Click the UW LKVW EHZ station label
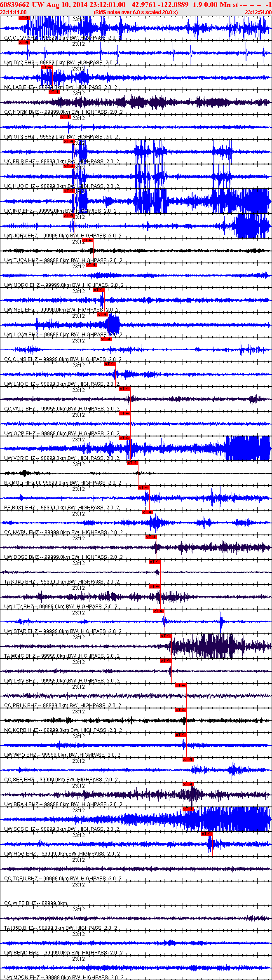Image resolution: width=272 pixels, height=980 pixels. [x=21, y=335]
